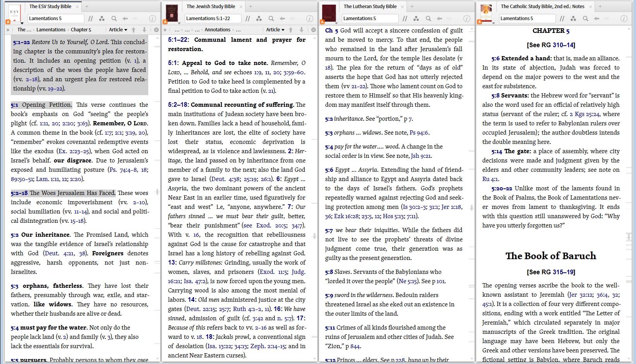
Task: Go to next article in the ESV Study Bible
Action: click(x=144, y=30)
